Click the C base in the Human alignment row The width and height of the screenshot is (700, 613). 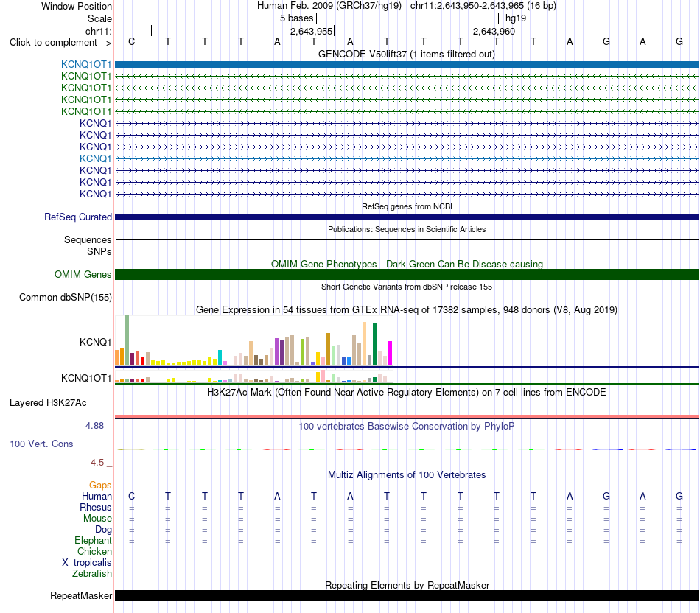click(131, 496)
